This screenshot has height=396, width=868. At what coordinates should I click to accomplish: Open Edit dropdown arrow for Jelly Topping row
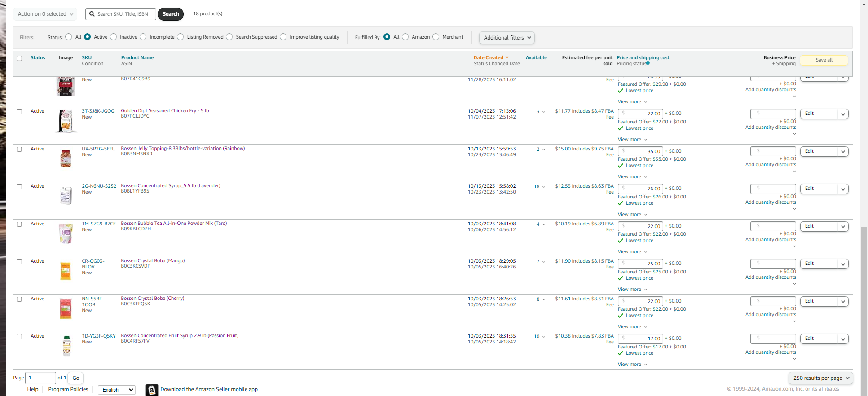point(843,152)
